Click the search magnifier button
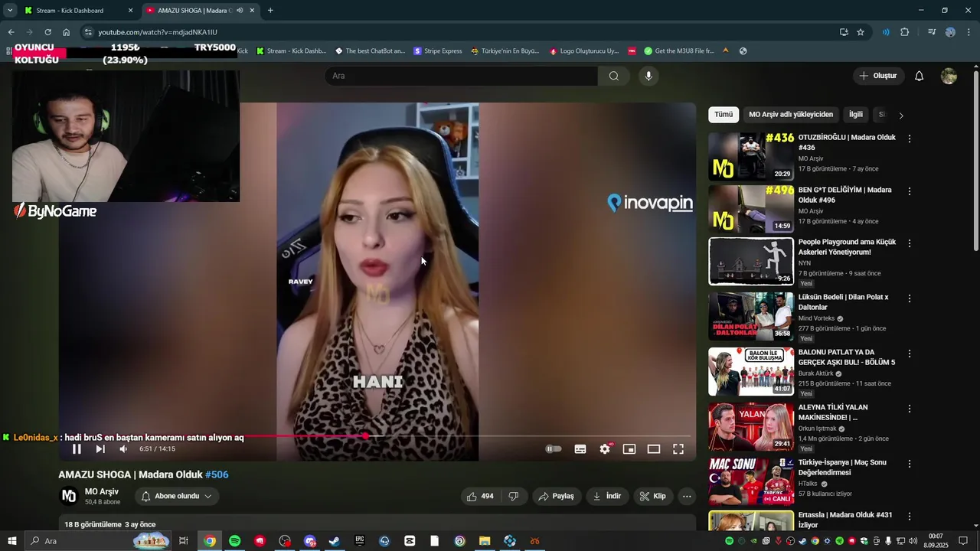Image resolution: width=980 pixels, height=551 pixels. point(614,76)
